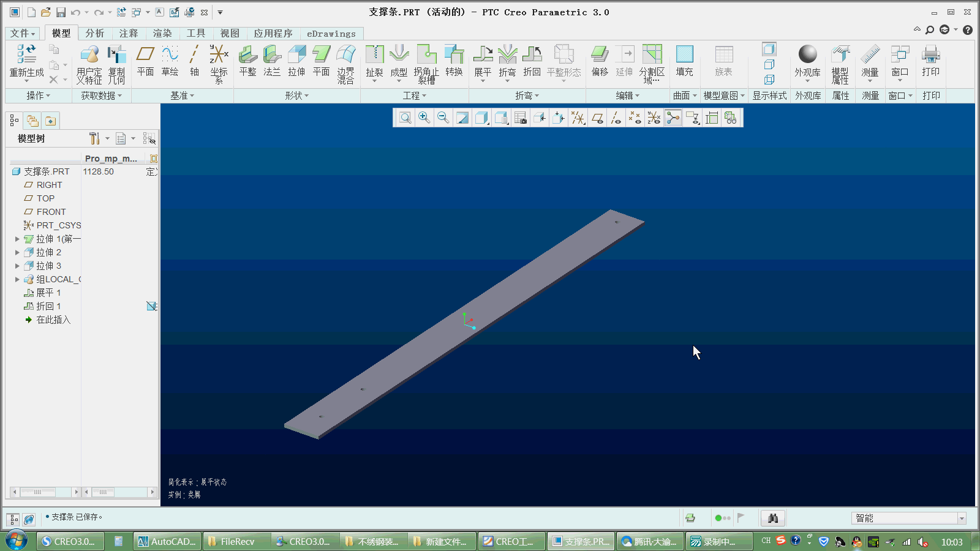Select the Flange (法兰) tool
The image size is (980, 551).
(x=272, y=60)
